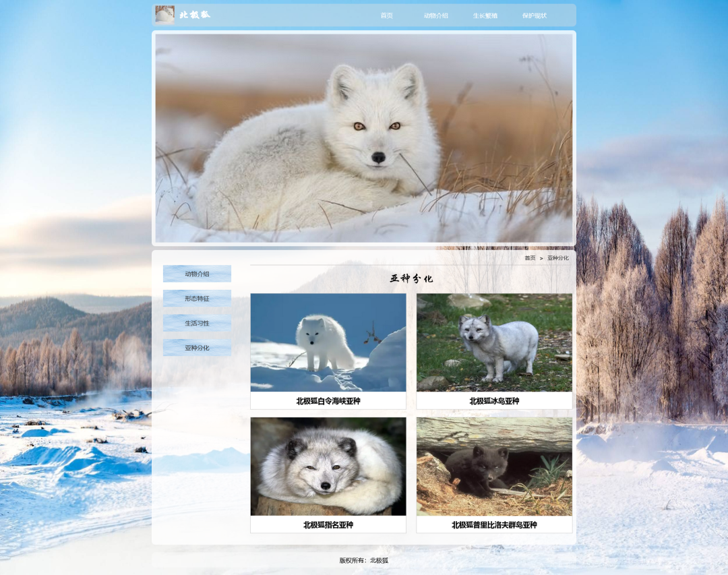Image resolution: width=728 pixels, height=575 pixels.
Task: Choose 生活习性 in the sidebar menu
Action: (x=197, y=323)
